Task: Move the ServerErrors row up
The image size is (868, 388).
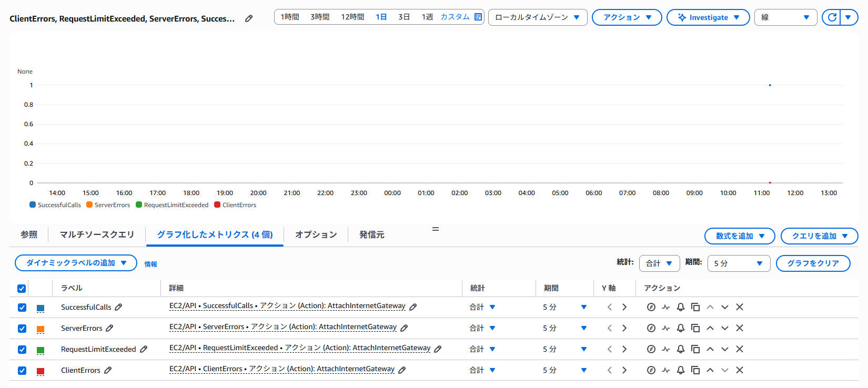Action: click(x=710, y=328)
